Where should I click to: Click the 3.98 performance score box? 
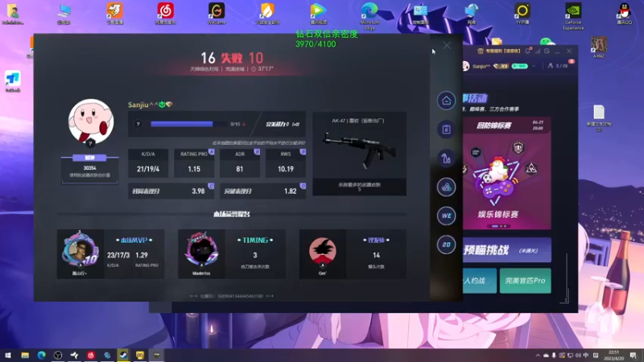171,191
